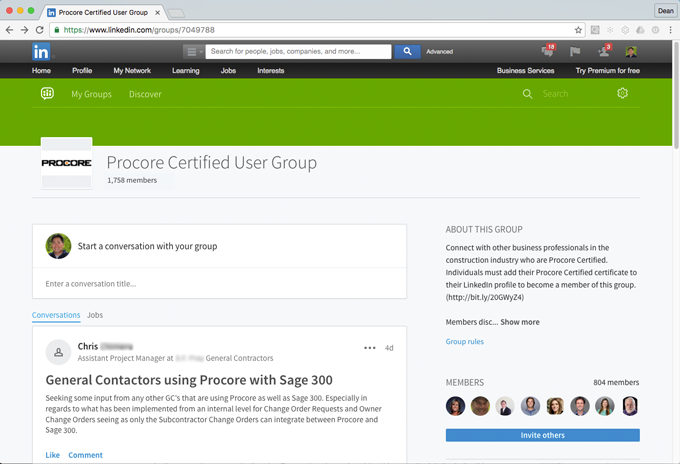Open the Jobs item in the navigation bar
This screenshot has width=680, height=464.
(228, 71)
